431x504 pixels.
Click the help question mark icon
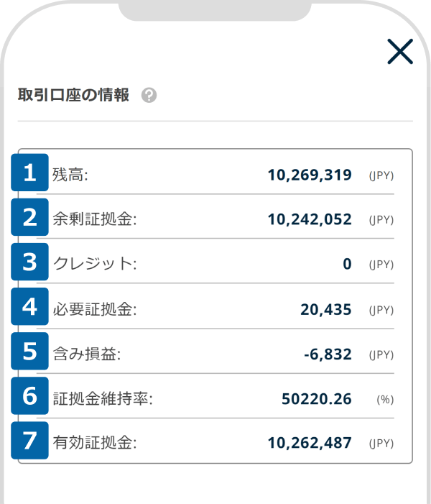(149, 96)
